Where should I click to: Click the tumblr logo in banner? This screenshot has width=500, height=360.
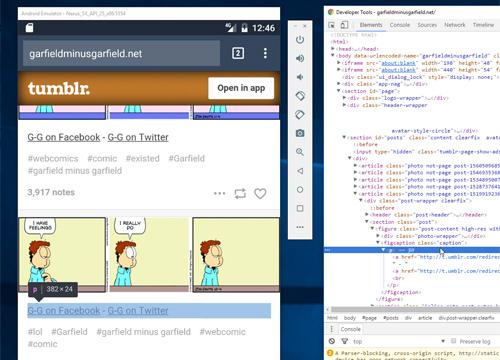[x=59, y=89]
